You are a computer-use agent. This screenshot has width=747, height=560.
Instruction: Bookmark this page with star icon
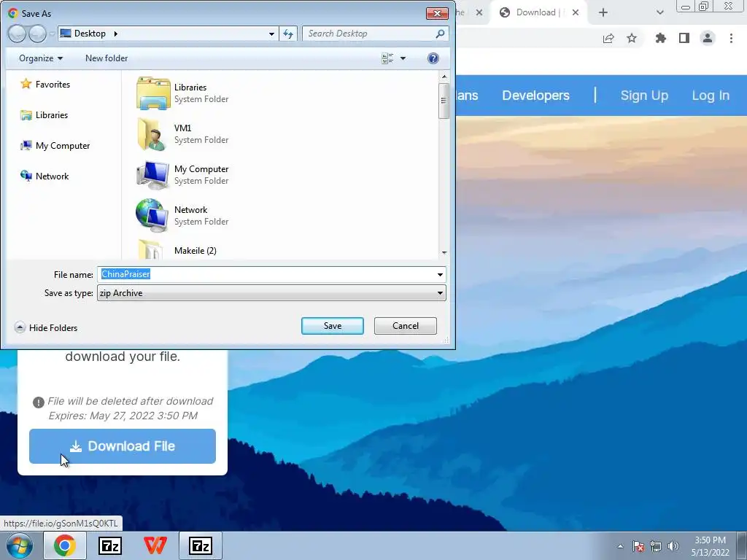point(632,38)
